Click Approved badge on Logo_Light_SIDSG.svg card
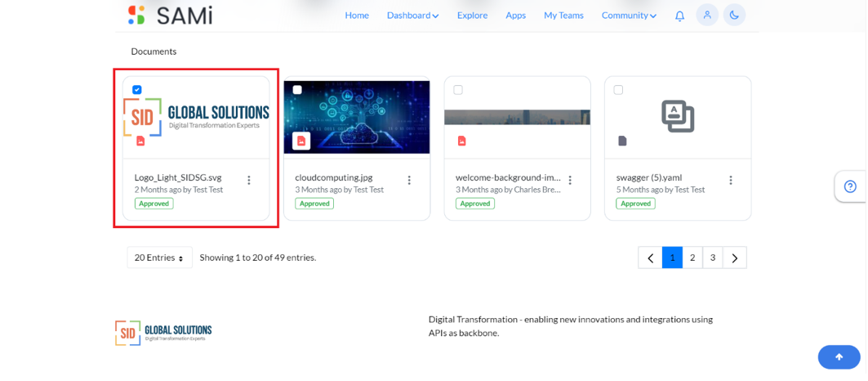The image size is (868, 381). 154,204
